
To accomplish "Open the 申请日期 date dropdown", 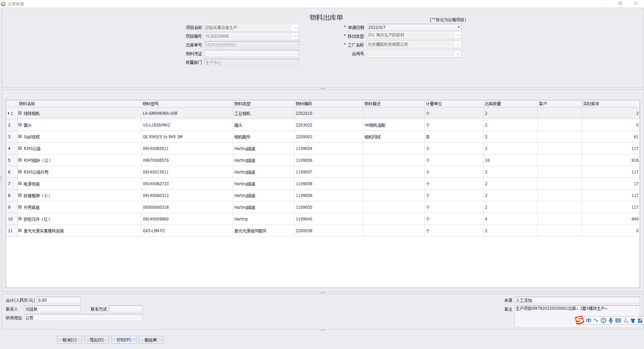I will point(458,27).
